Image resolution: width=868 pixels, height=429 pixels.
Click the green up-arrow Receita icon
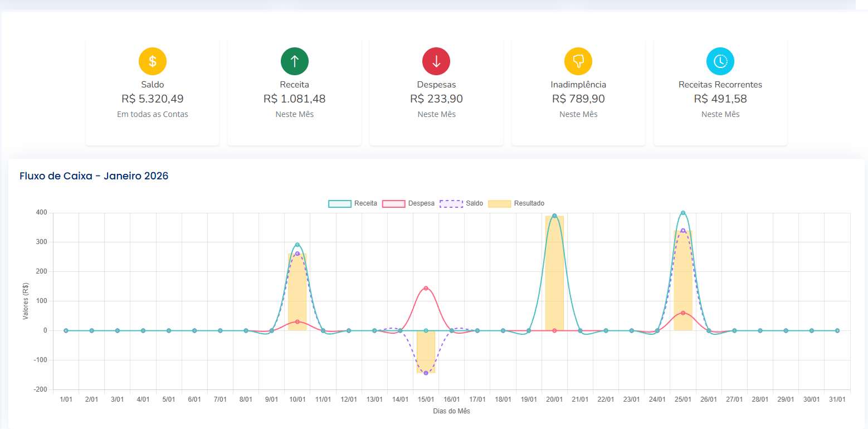(294, 61)
